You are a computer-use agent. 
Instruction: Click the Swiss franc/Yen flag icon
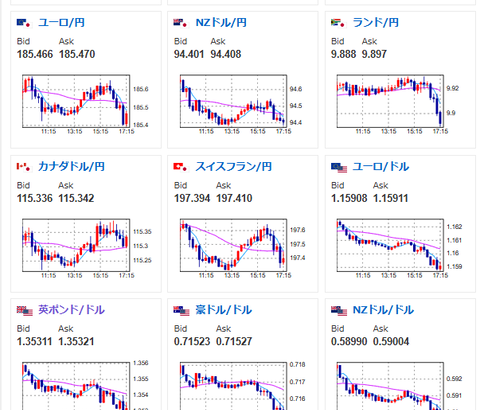point(181,167)
